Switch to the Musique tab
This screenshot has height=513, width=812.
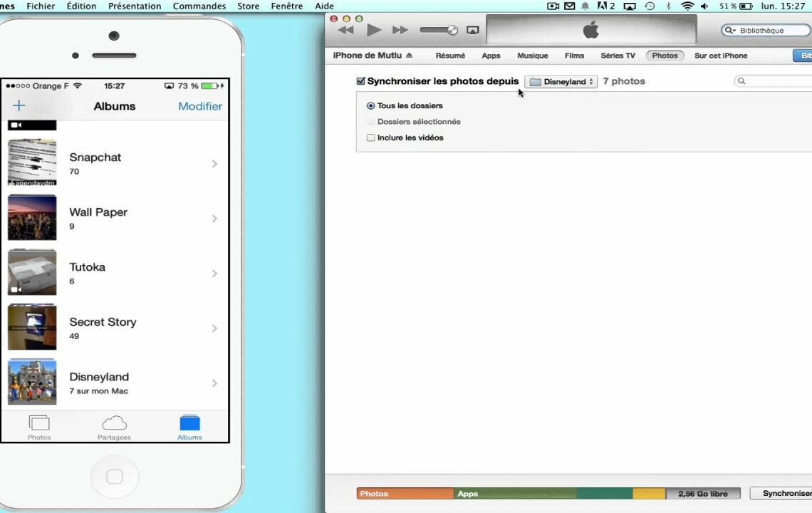(532, 56)
